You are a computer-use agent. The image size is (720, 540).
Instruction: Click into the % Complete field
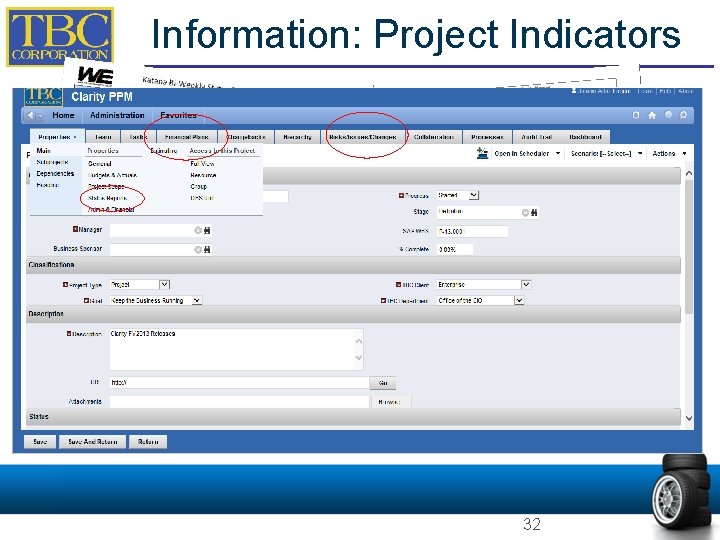coord(454,249)
